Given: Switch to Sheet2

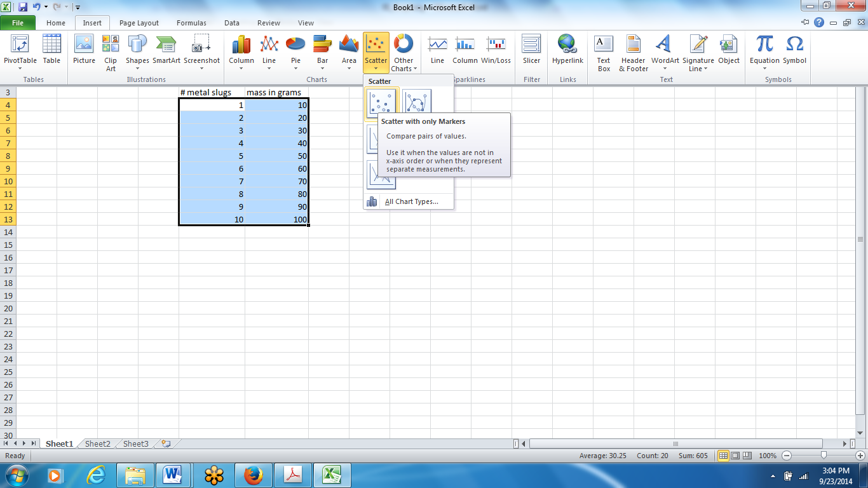Looking at the screenshot, I should click(x=97, y=444).
